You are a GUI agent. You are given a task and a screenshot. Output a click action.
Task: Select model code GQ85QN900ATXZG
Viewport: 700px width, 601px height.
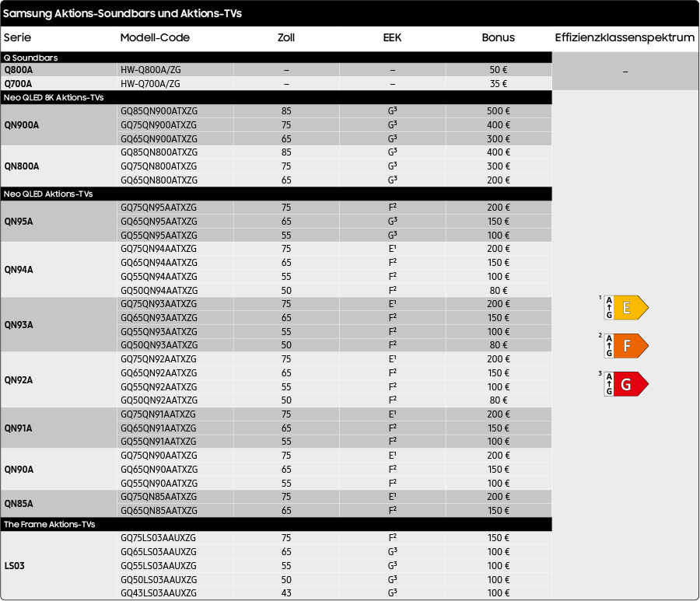159,111
